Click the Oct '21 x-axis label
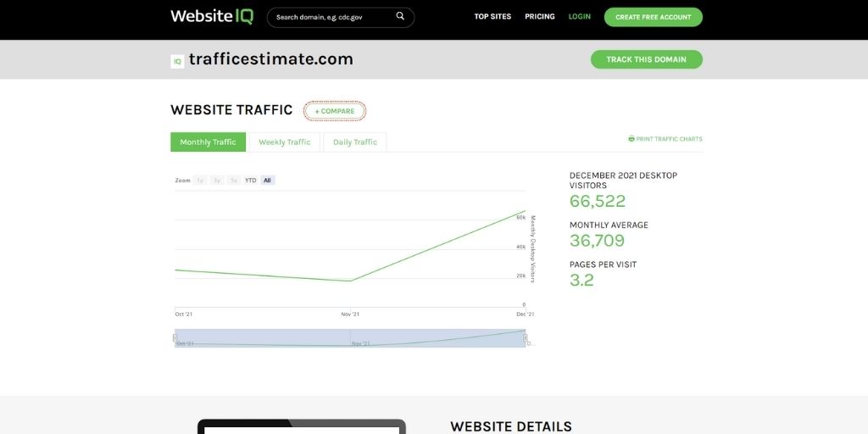Viewport: 868px width, 434px height. point(184,314)
